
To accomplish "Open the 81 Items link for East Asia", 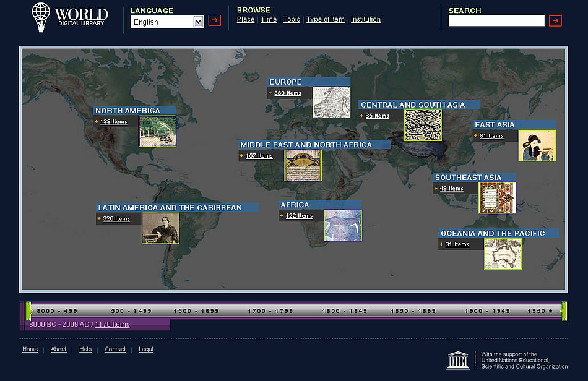I will 491,135.
